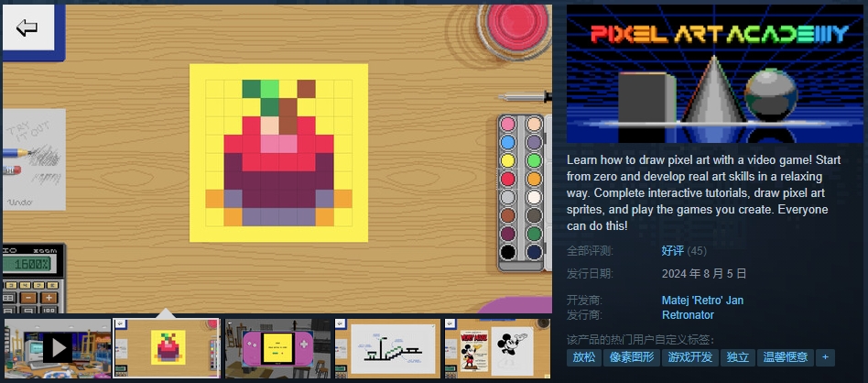Click the 放松 tag
This screenshot has width=868, height=383.
(584, 357)
